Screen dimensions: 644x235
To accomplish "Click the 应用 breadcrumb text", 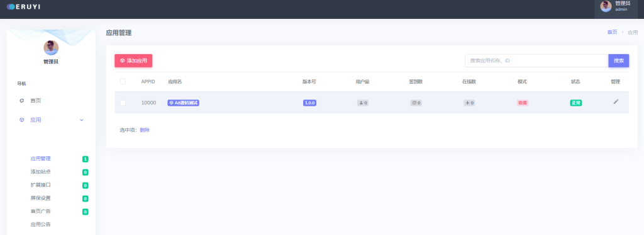I will [633, 32].
